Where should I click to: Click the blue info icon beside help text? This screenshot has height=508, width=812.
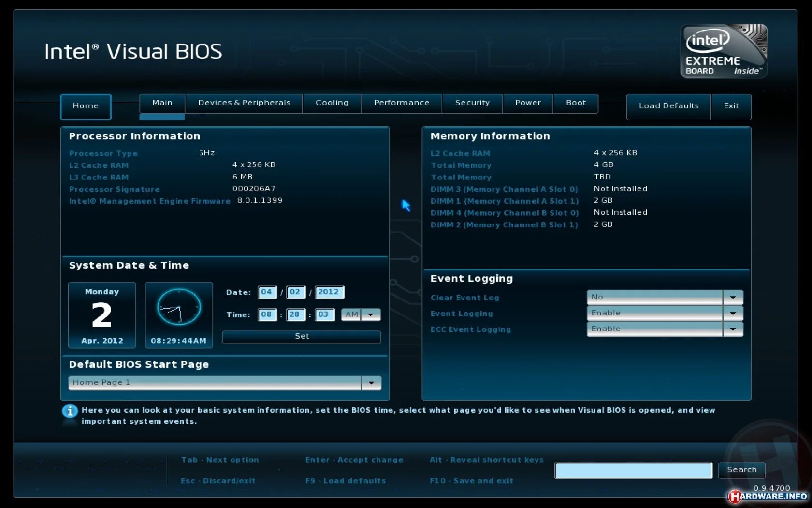pyautogui.click(x=70, y=411)
